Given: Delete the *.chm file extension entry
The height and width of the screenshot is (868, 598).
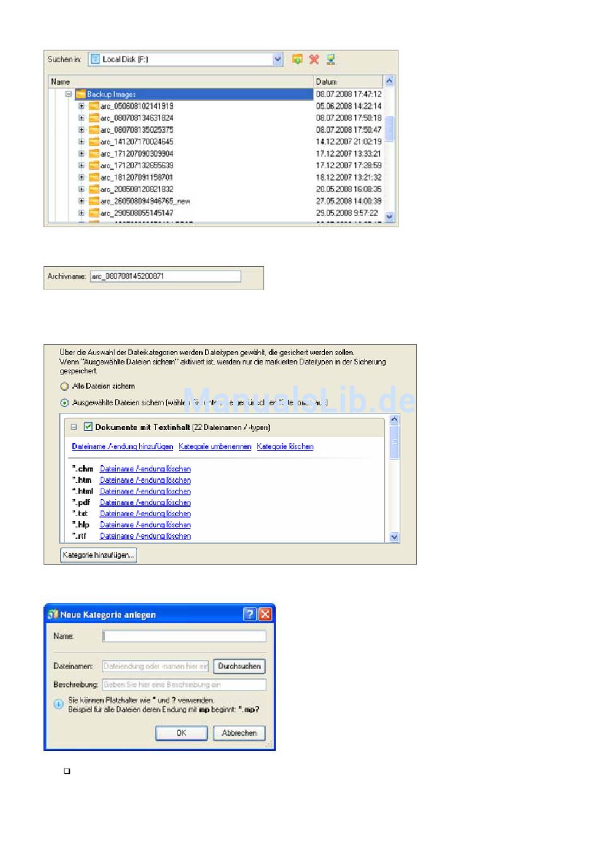Looking at the screenshot, I should click(x=145, y=469).
